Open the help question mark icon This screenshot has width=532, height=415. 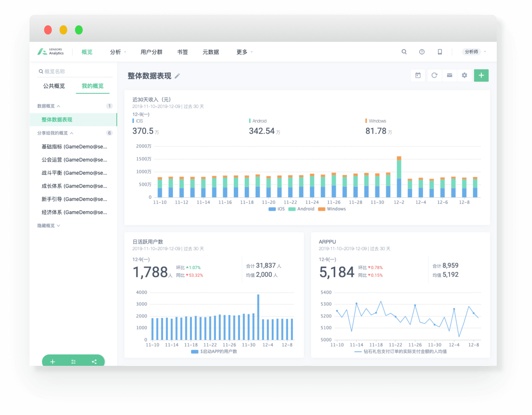click(x=422, y=52)
